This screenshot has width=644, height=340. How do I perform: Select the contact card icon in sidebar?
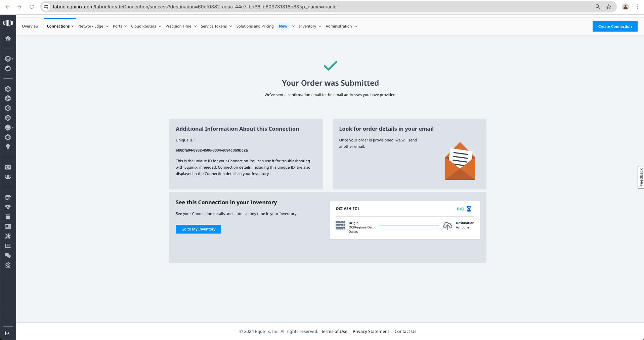click(x=8, y=167)
